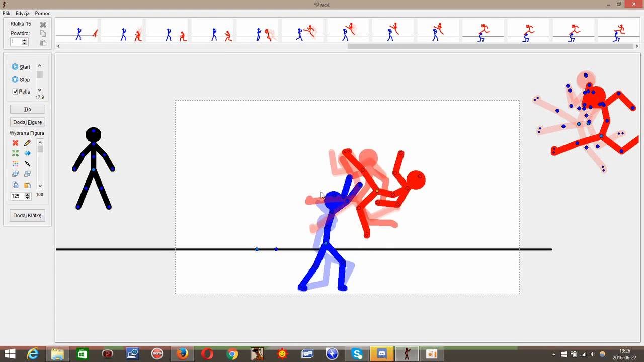Click the speed scrollbar up arrow

coord(40,66)
